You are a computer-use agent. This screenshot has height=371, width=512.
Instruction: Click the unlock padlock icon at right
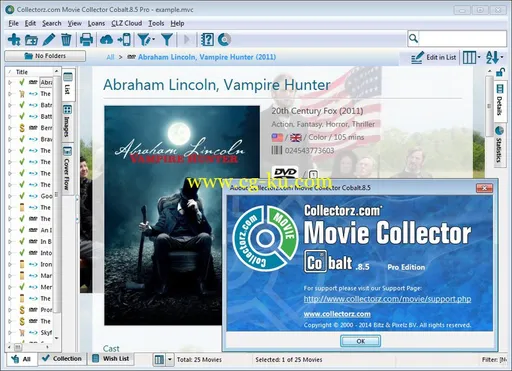[x=500, y=72]
